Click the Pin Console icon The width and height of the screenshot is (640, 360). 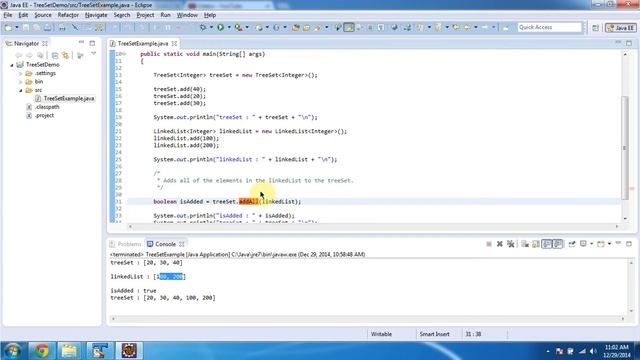click(x=572, y=244)
